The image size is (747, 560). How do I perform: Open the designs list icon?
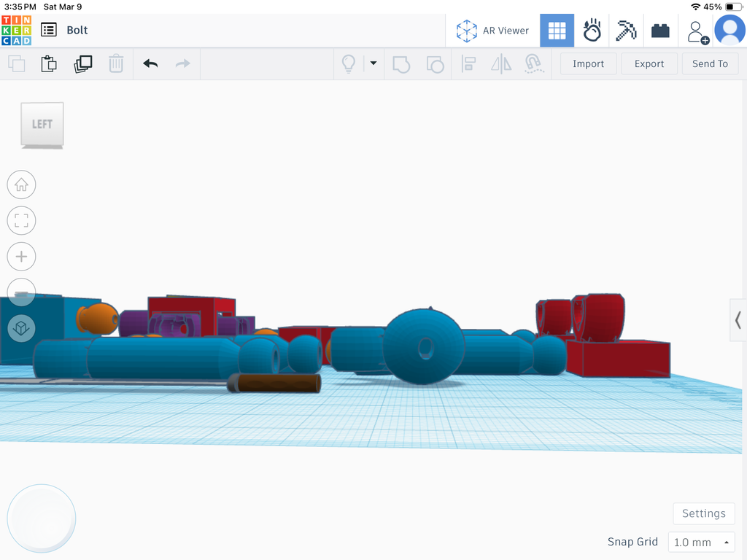(x=49, y=30)
